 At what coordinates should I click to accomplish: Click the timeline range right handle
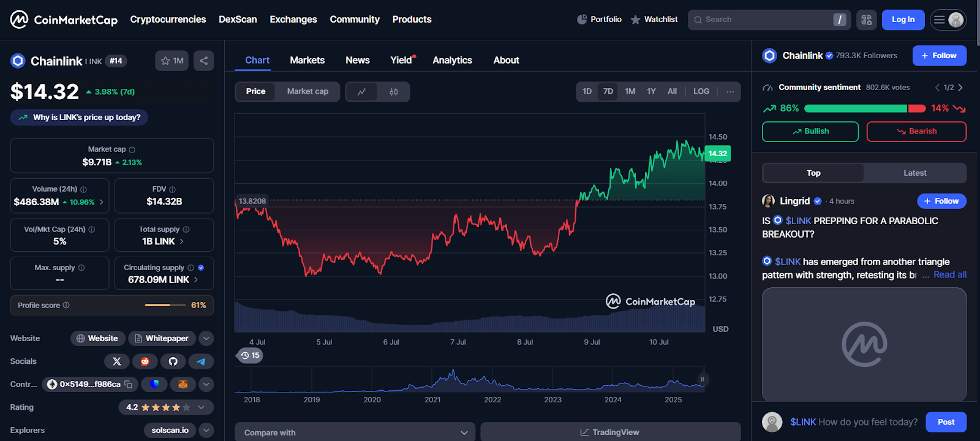point(703,379)
